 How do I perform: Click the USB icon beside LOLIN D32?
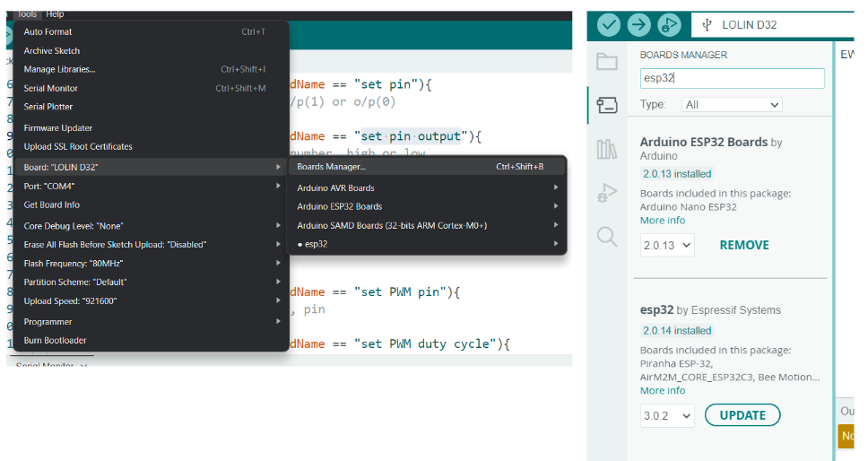point(707,25)
